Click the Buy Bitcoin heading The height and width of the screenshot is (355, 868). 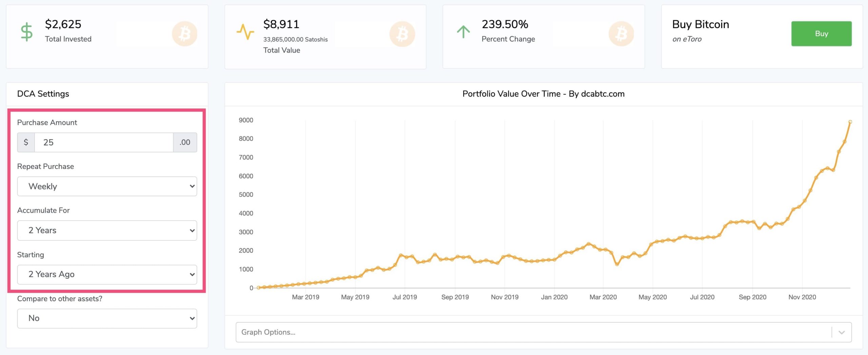pos(700,24)
